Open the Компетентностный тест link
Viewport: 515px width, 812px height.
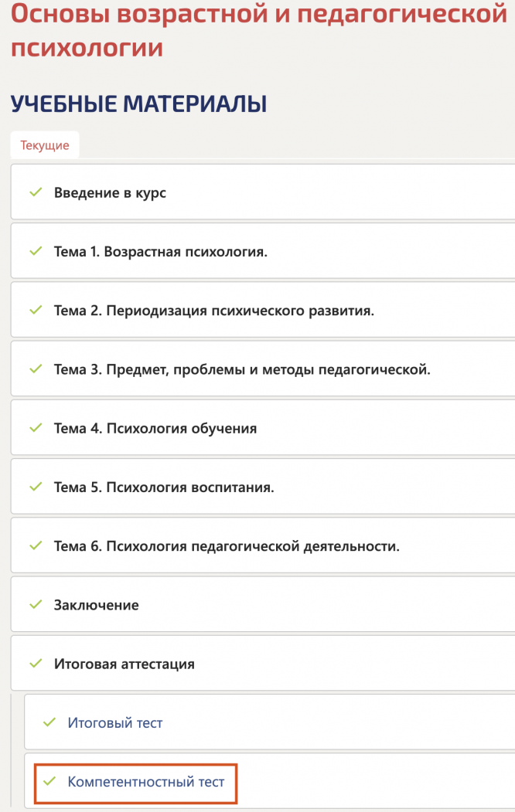pyautogui.click(x=146, y=782)
